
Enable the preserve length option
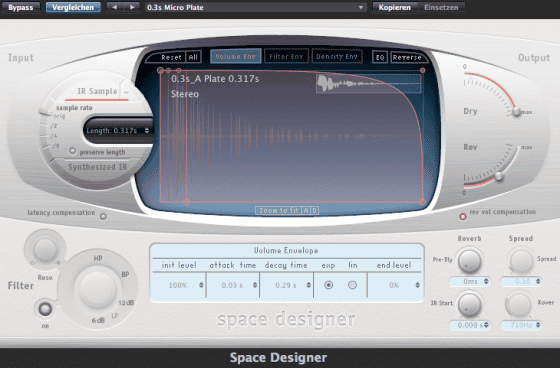click(x=72, y=151)
